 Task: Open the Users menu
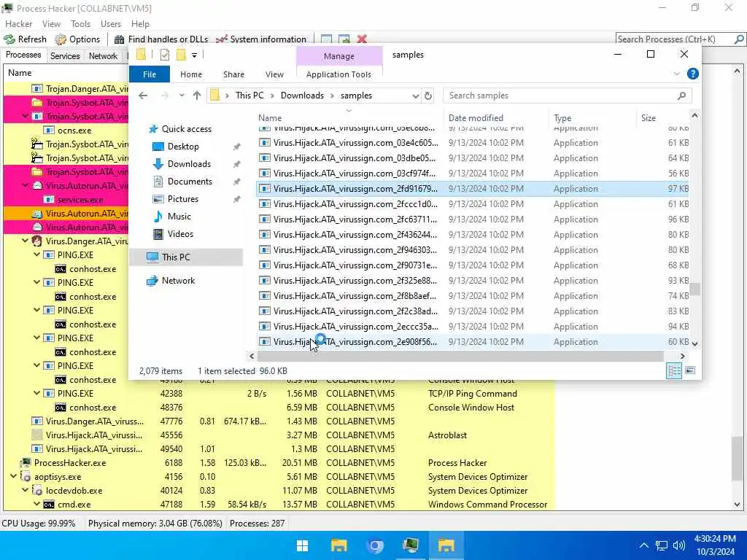pyautogui.click(x=111, y=24)
